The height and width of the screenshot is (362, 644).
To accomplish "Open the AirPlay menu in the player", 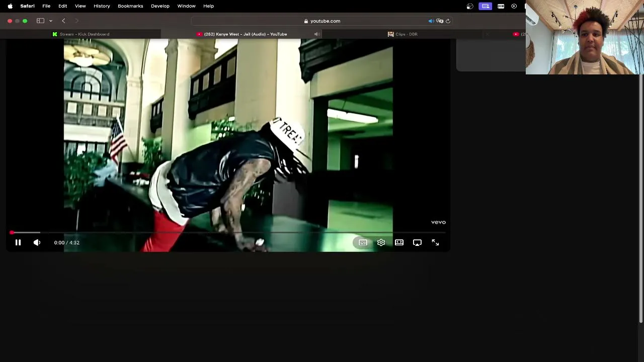I will click(x=417, y=242).
